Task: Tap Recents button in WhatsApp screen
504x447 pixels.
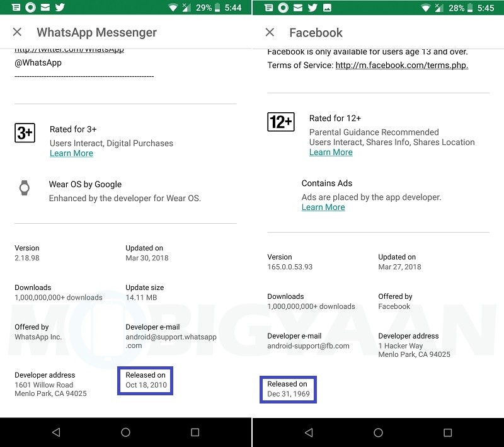Action: tap(195, 432)
